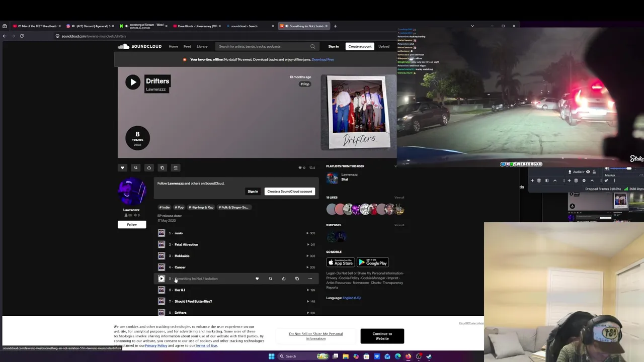Open more options menu for track 5

pos(310,279)
